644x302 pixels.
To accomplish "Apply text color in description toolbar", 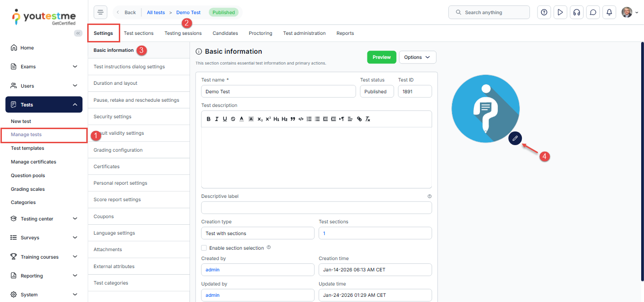I will (241, 119).
